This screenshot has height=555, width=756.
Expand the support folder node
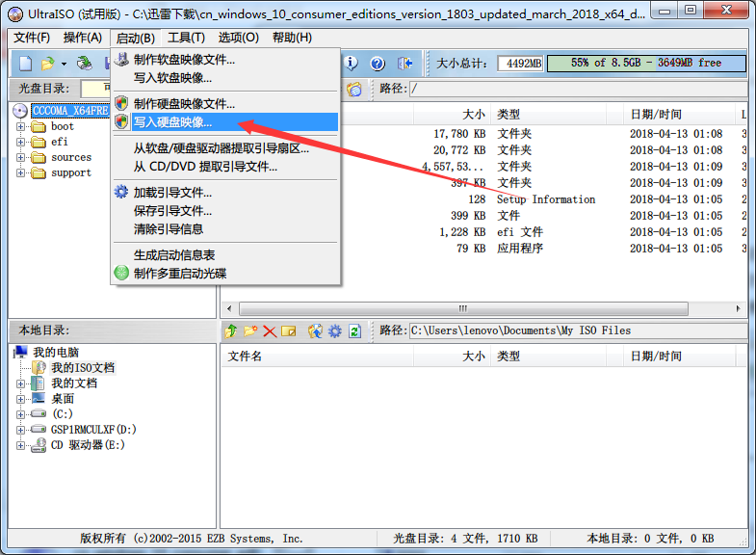coord(20,173)
